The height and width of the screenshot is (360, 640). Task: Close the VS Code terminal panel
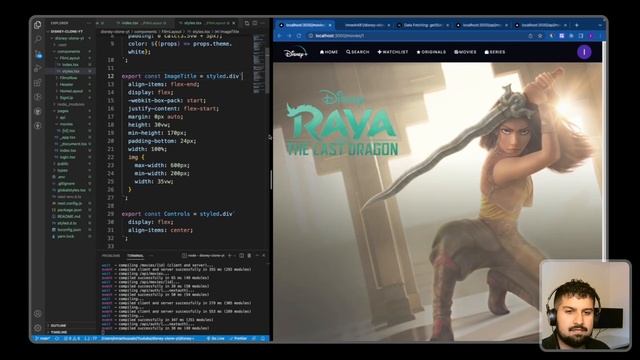[264, 256]
